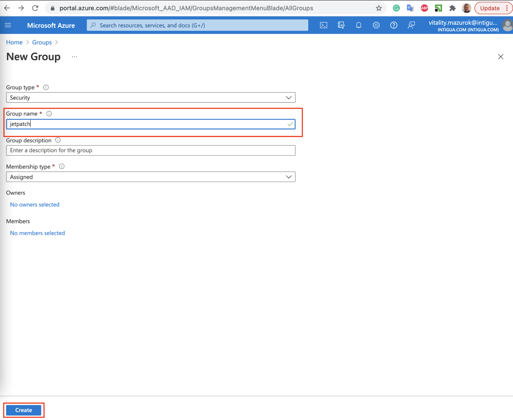
Task: Open Directory and subscription filter icon
Action: pos(341,25)
